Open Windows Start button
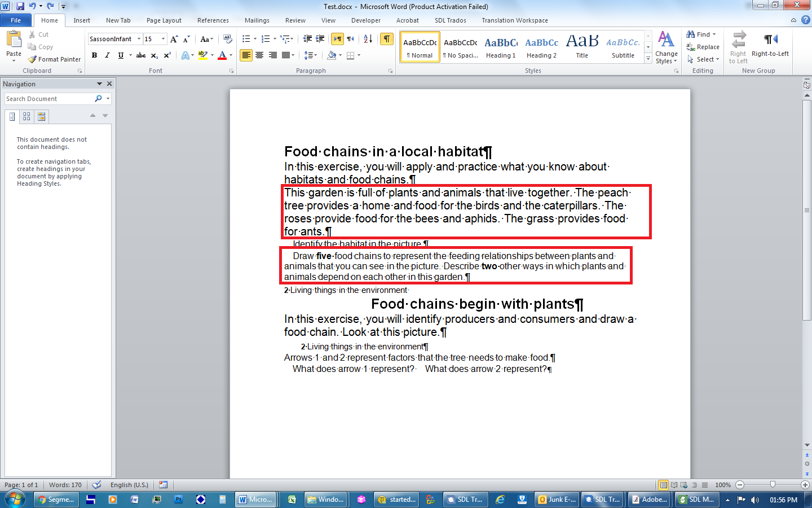This screenshot has width=812, height=508. [15, 499]
